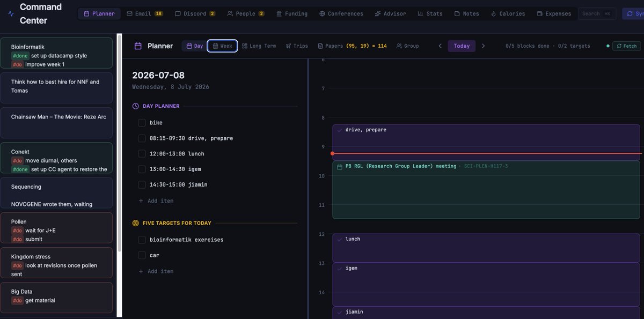Viewport: 644px width, 319px height.
Task: Open the Conekt card
Action: [57, 158]
